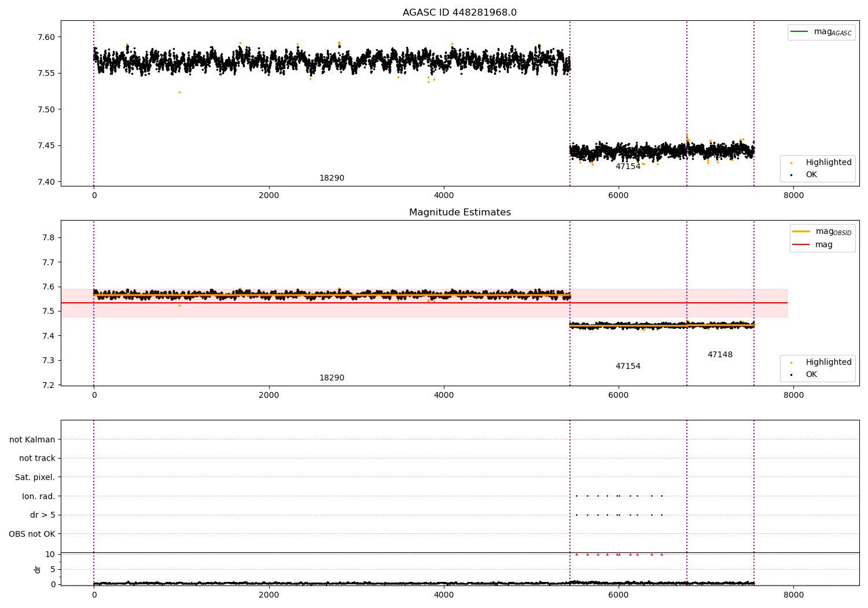
Task: Click the 7.3 y-axis tick label
Action: coord(48,360)
